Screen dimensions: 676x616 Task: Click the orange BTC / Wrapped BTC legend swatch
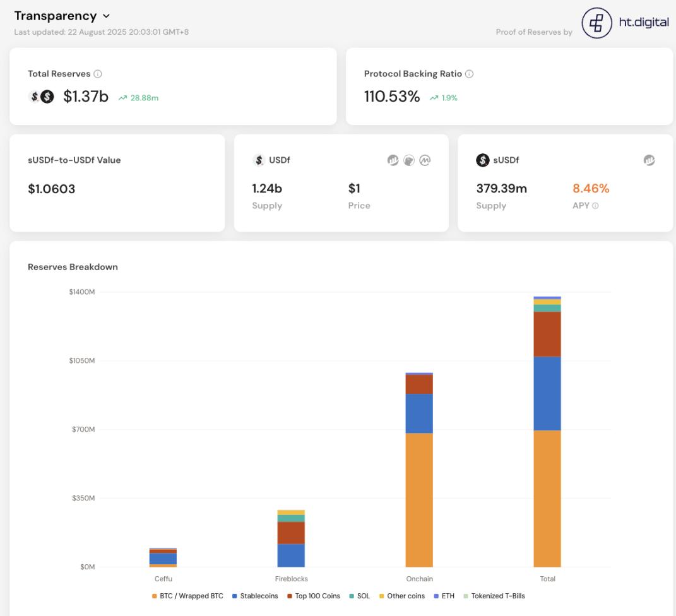pyautogui.click(x=154, y=596)
